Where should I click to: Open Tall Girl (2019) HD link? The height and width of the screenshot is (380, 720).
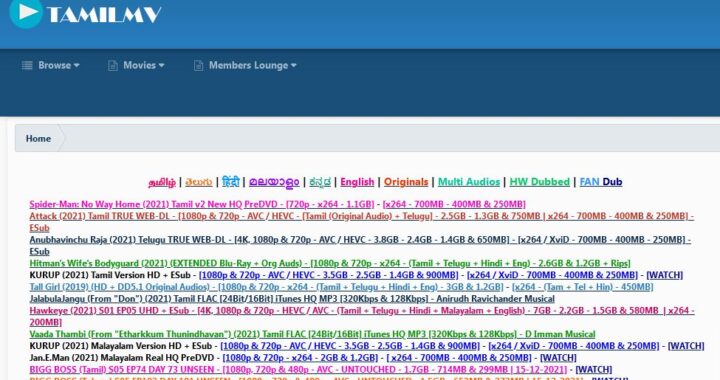[266, 287]
